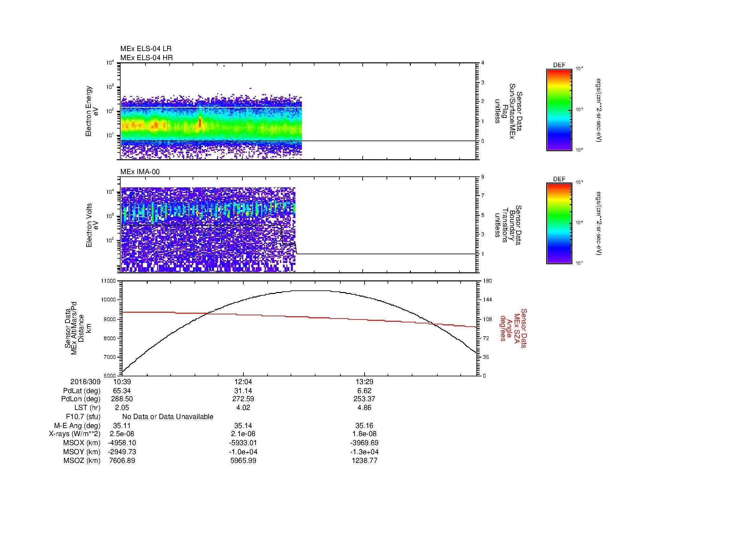Click the top DEF color bar
Screen dimensions: 756x534
point(559,110)
